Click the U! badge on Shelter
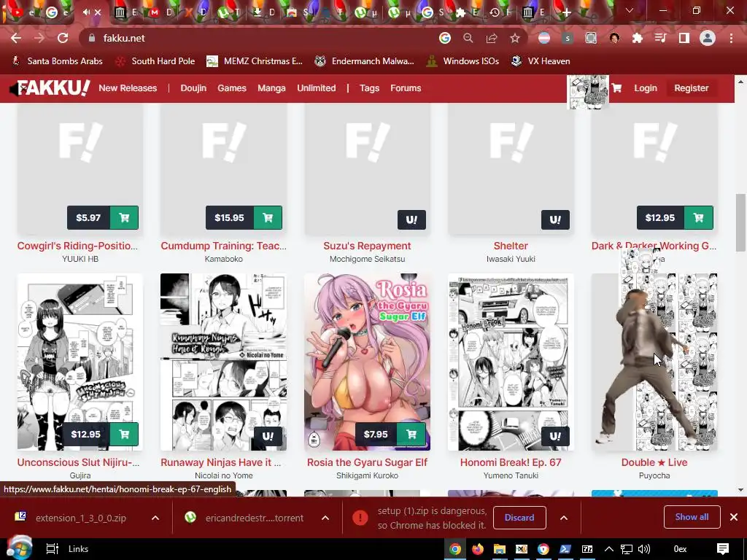747x560 pixels. [x=555, y=219]
